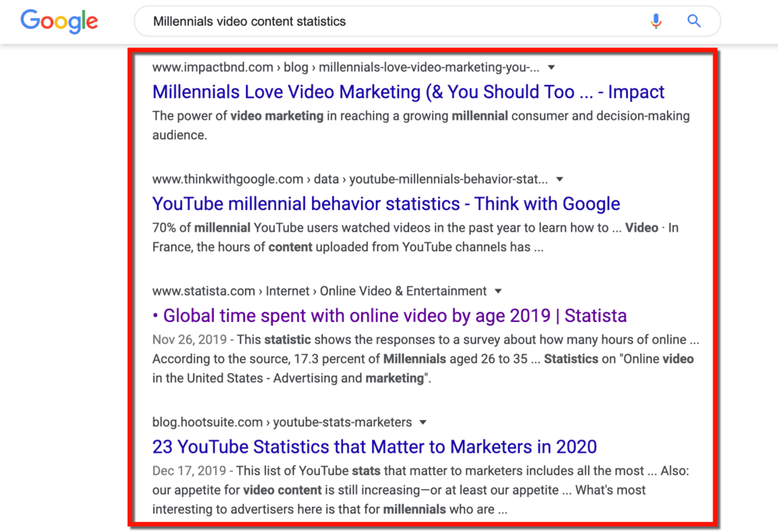
Task: Click the Internet breadcrumb in Statista result
Action: tap(288, 291)
